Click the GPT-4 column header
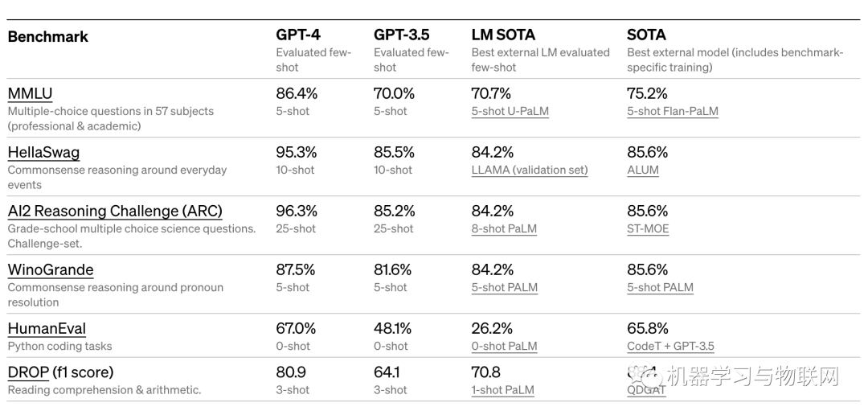The width and height of the screenshot is (868, 415). point(299,35)
